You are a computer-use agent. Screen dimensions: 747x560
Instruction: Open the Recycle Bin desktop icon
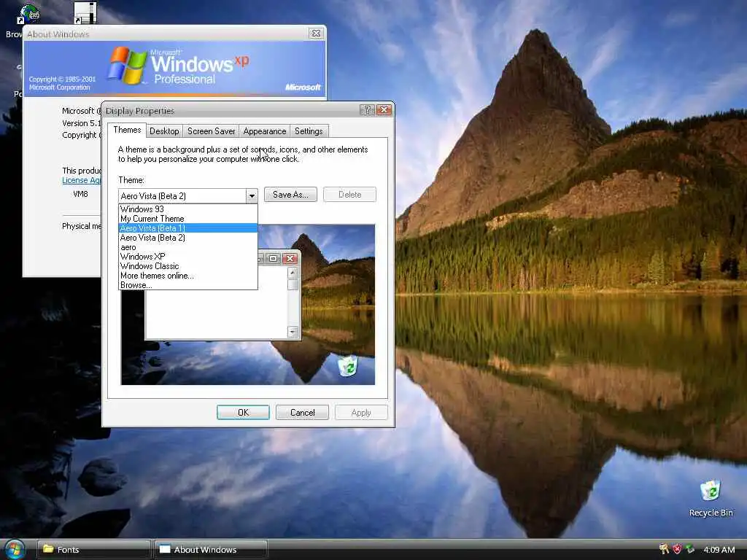[x=711, y=498]
